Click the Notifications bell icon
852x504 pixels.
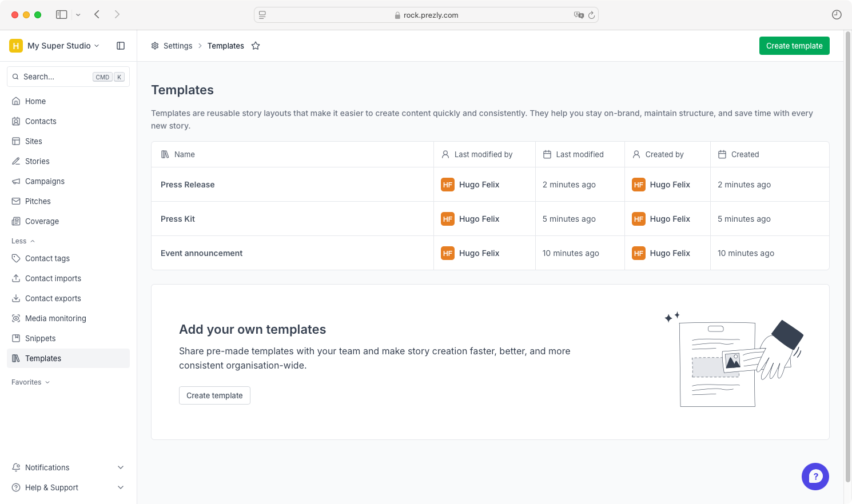[x=16, y=467]
